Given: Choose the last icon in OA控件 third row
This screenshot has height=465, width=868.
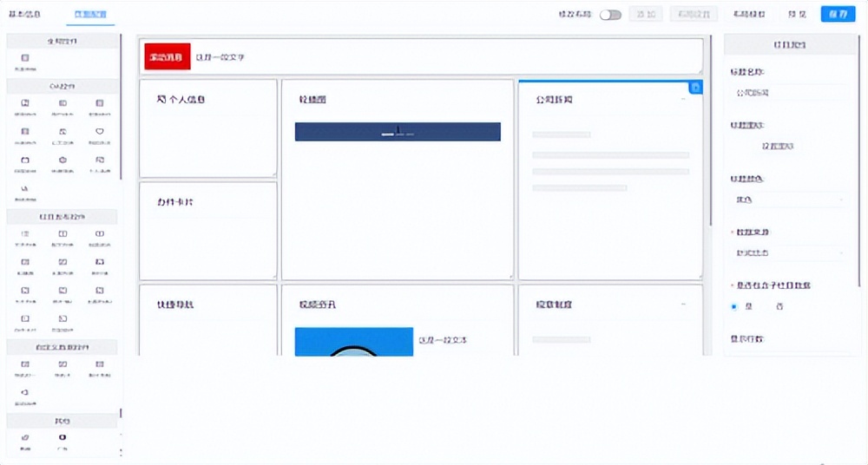Looking at the screenshot, I should pos(100,160).
